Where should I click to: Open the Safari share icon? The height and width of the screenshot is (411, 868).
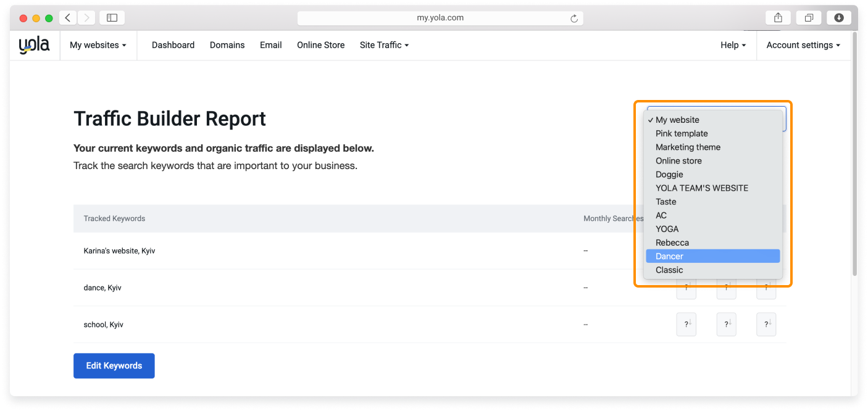click(x=778, y=18)
